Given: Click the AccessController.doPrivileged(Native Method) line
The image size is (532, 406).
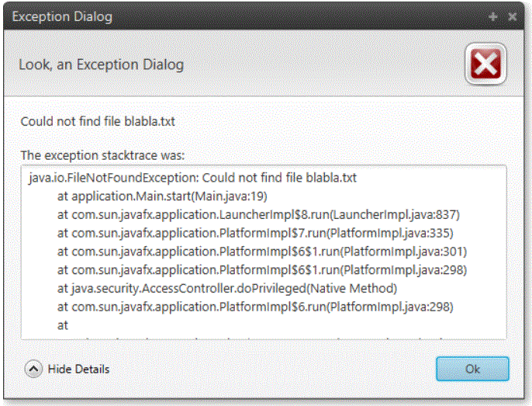Looking at the screenshot, I should click(x=226, y=289).
